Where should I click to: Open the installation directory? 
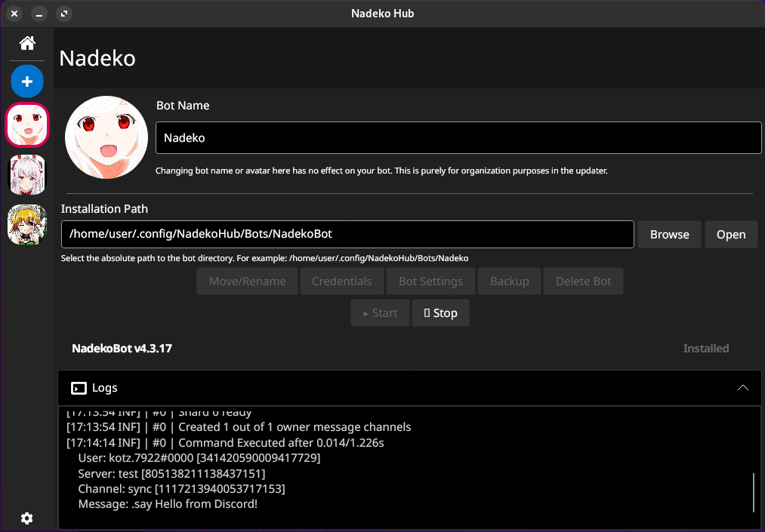pos(731,234)
